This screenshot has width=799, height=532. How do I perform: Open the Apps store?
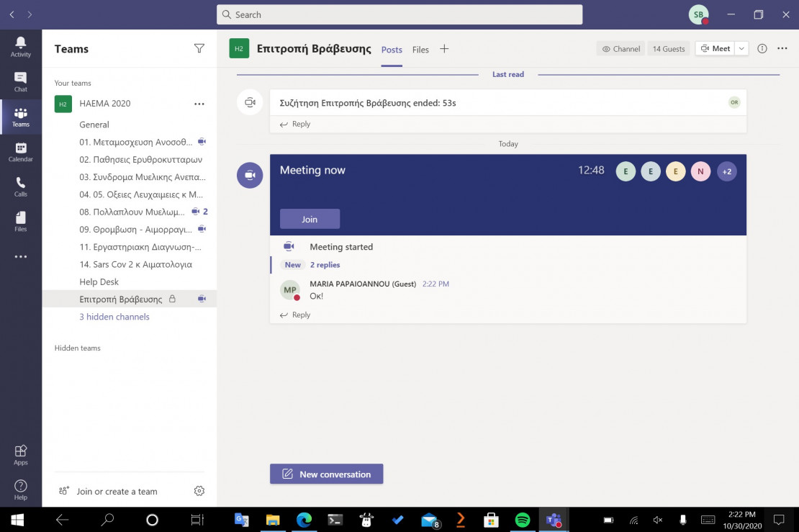click(x=20, y=455)
